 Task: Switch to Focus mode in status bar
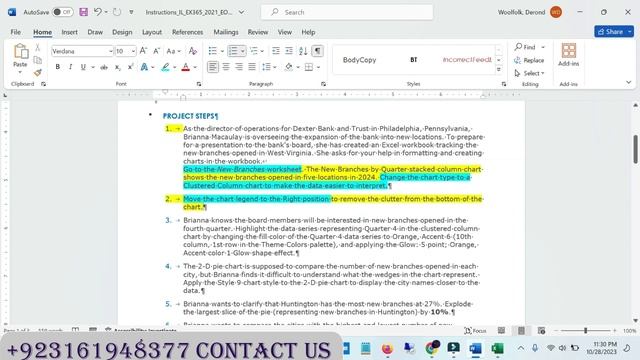475,331
